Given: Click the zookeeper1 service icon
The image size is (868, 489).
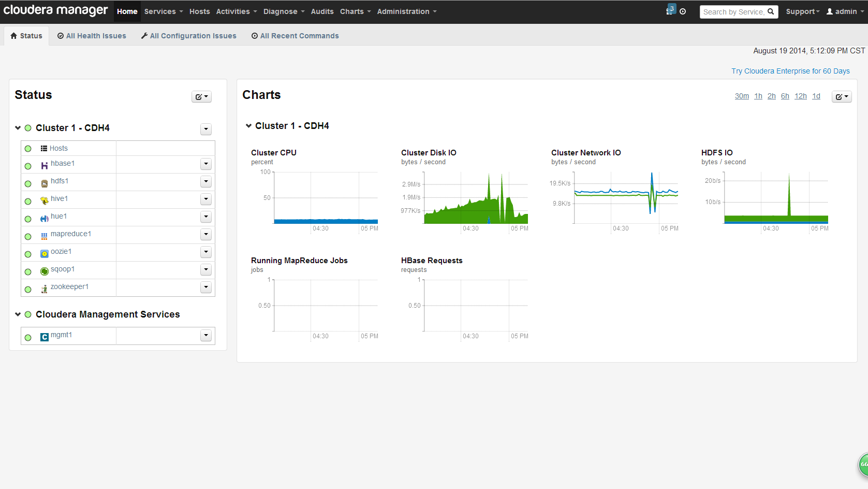Looking at the screenshot, I should [45, 289].
